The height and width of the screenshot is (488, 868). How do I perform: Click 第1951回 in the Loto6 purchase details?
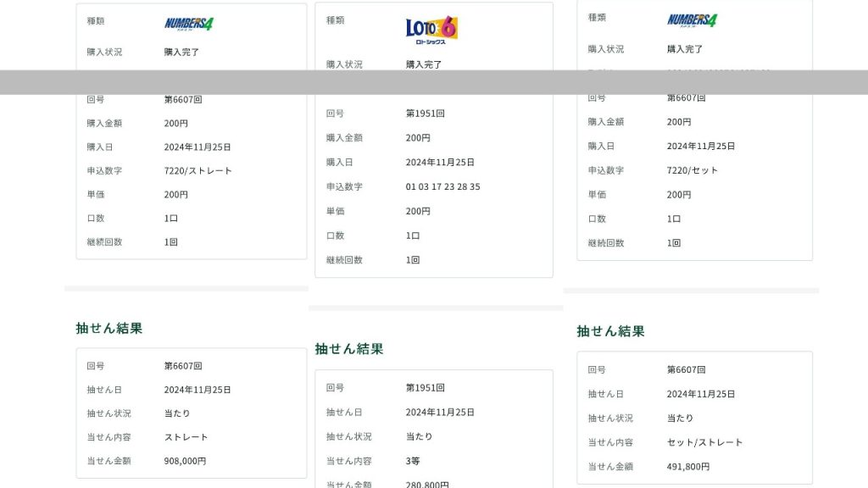point(425,114)
